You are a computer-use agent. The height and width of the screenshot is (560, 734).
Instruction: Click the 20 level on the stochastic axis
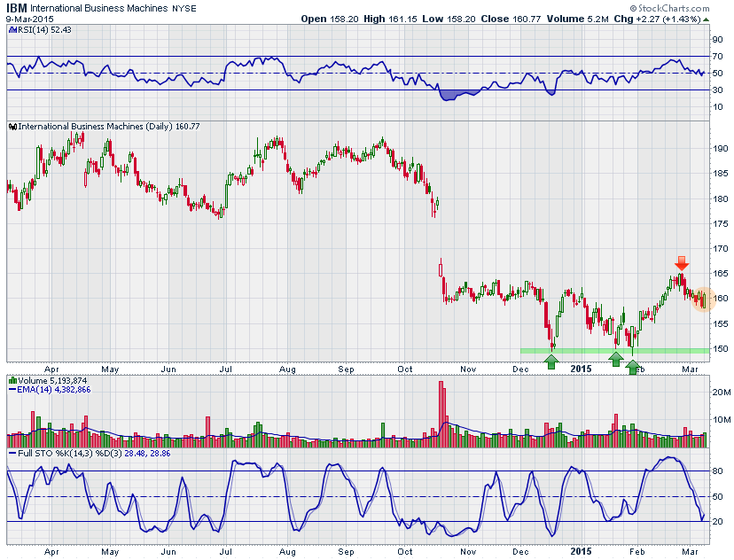click(x=717, y=522)
